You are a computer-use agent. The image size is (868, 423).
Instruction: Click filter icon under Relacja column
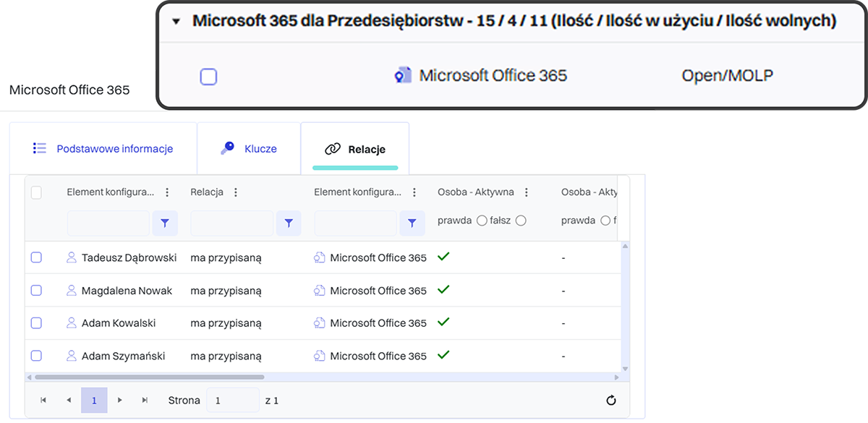tap(289, 223)
